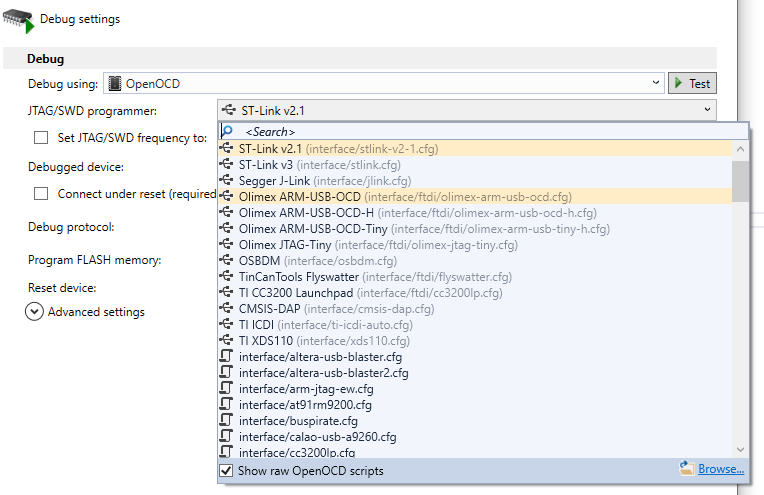Click USB icon beside TI ICDI entry

[x=226, y=324]
